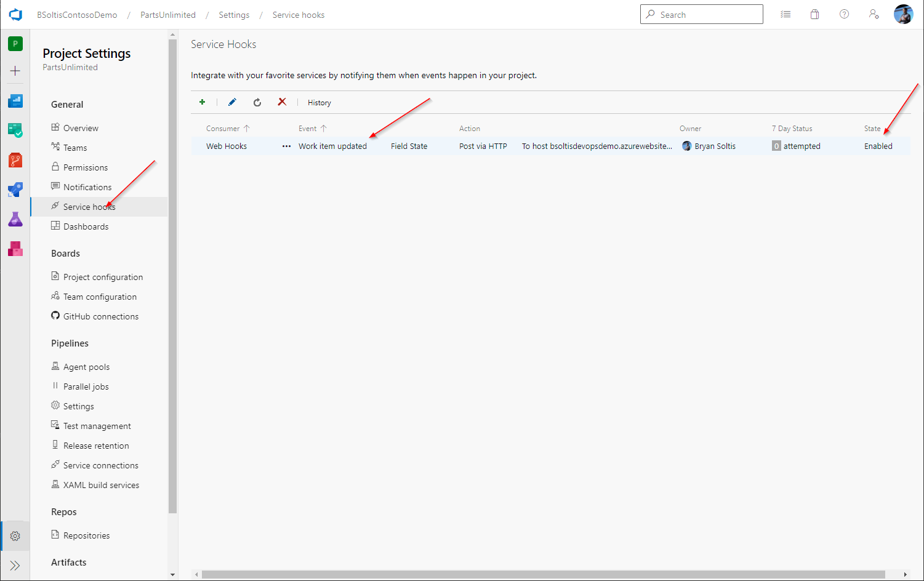Click the PartsUnlimited breadcrumb link
Viewport: 924px width, 581px height.
(x=167, y=15)
